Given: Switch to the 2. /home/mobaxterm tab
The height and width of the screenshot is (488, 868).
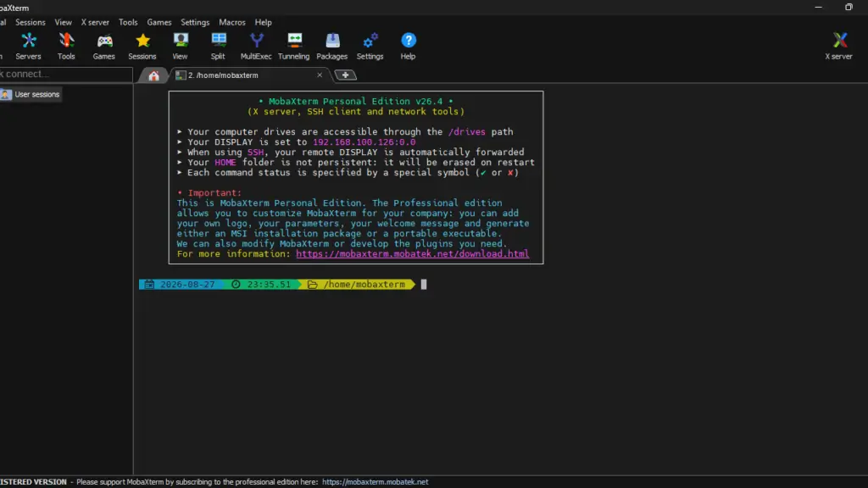Looking at the screenshot, I should pyautogui.click(x=248, y=75).
